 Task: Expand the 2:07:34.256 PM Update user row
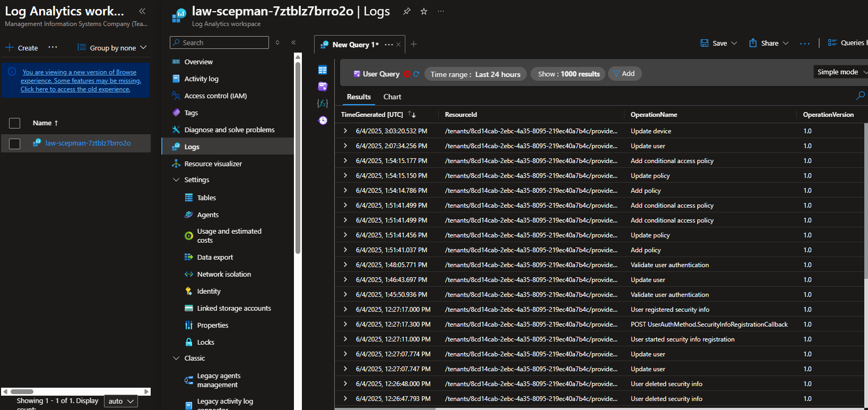pyautogui.click(x=345, y=146)
